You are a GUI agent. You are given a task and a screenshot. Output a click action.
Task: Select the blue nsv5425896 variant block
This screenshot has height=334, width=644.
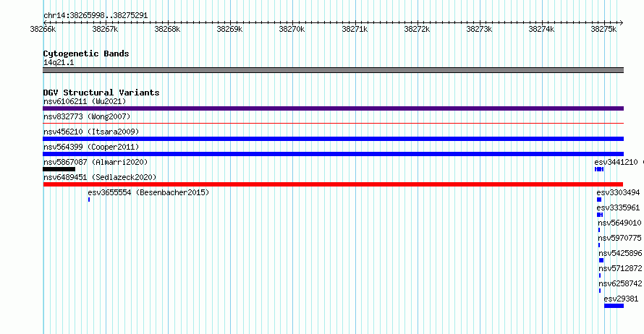tap(601, 260)
